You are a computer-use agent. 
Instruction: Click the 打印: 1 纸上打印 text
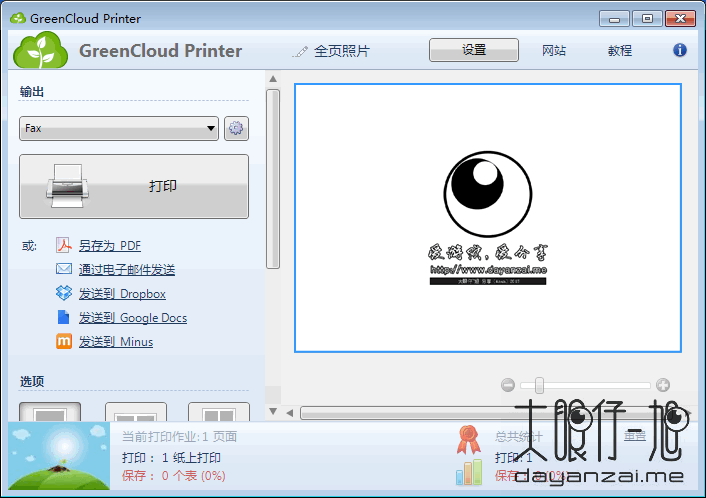click(171, 457)
